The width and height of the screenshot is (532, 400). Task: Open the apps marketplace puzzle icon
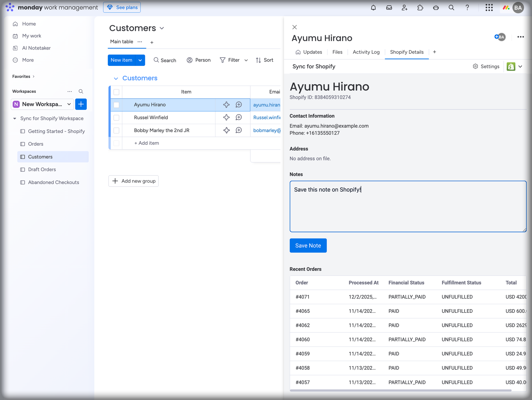(x=420, y=8)
